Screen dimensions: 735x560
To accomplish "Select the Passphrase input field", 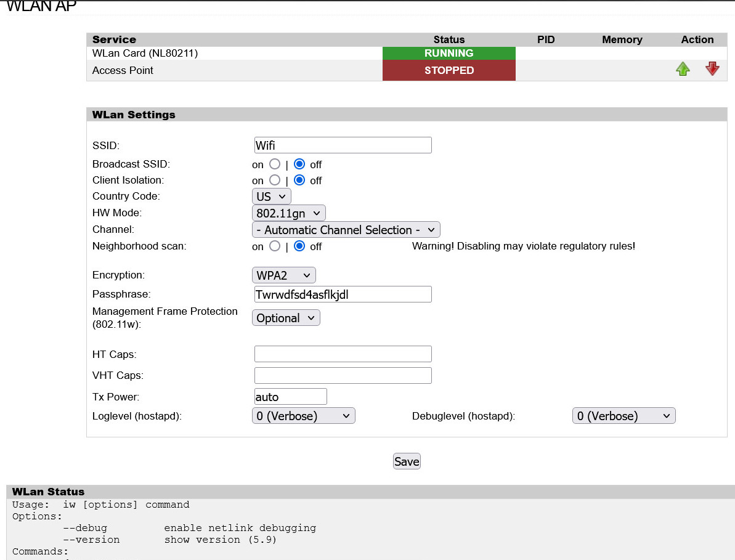I will click(x=343, y=294).
